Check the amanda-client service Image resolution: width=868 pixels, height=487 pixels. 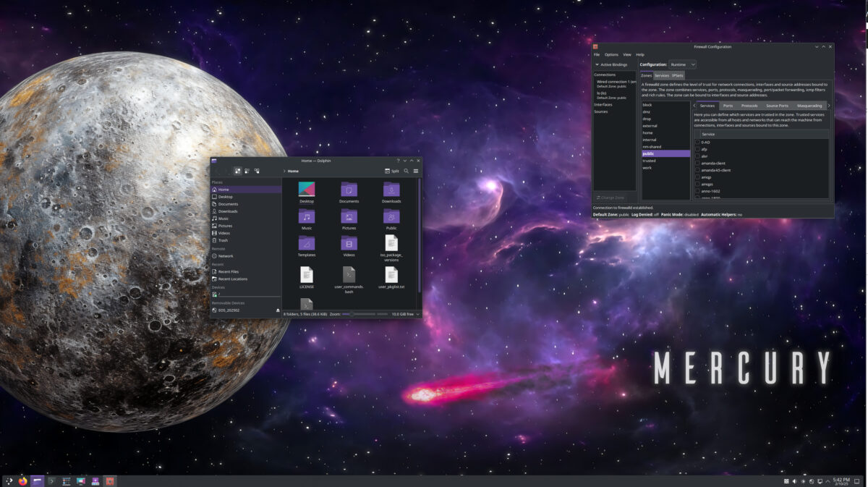point(697,163)
